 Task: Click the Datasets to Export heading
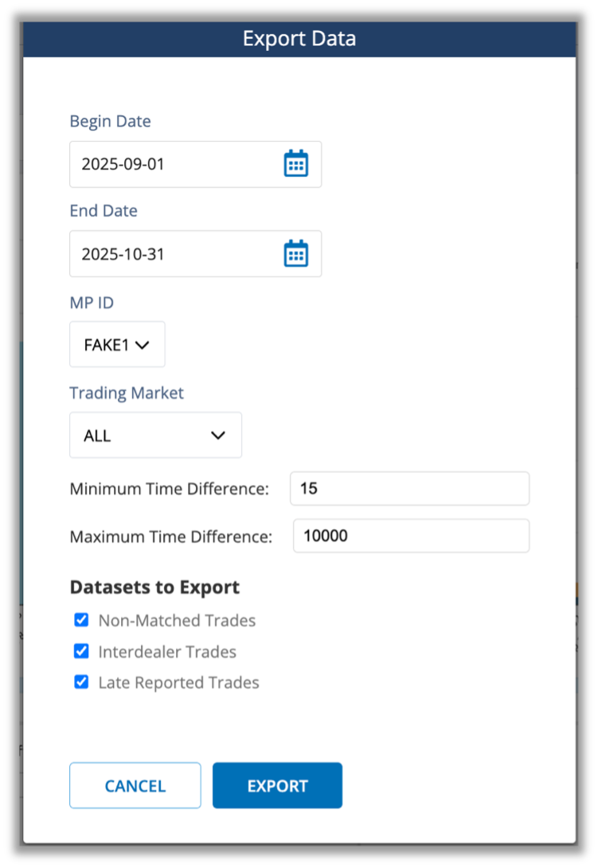pos(154,588)
